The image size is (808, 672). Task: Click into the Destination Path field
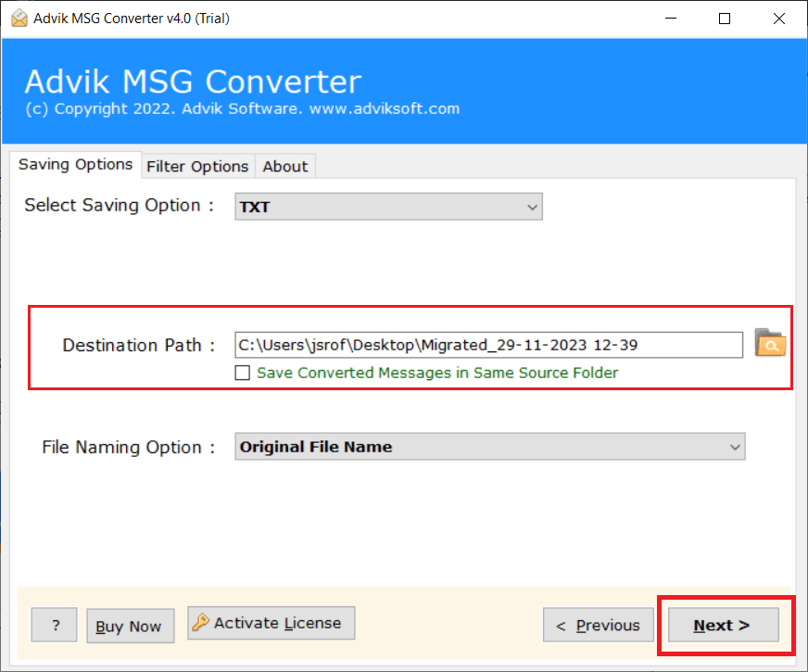(x=488, y=345)
